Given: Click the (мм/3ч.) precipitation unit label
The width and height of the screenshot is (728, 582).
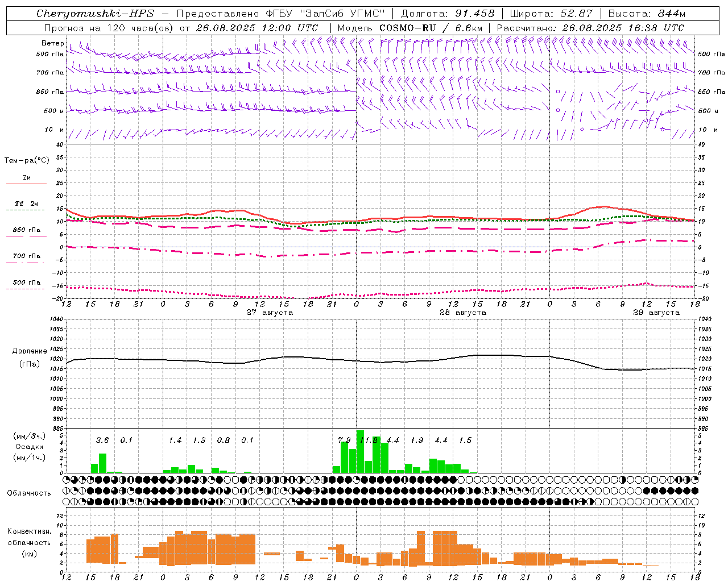Looking at the screenshot, I should pos(30,436).
